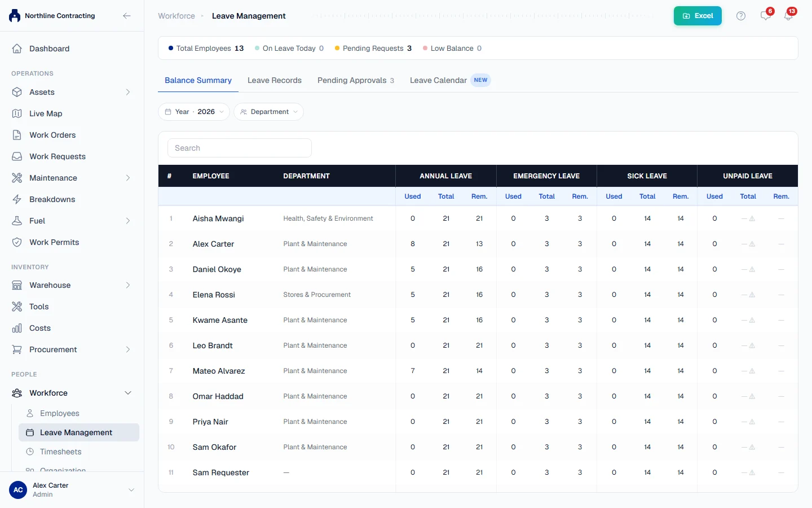812x508 pixels.
Task: Open Breakdowns section
Action: tap(72, 199)
